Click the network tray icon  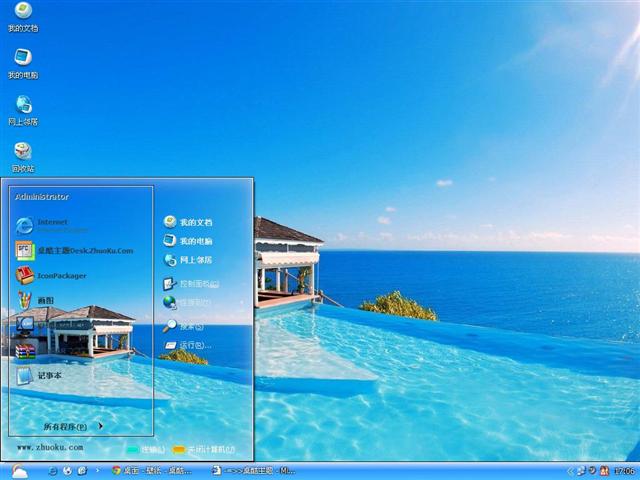(x=582, y=471)
